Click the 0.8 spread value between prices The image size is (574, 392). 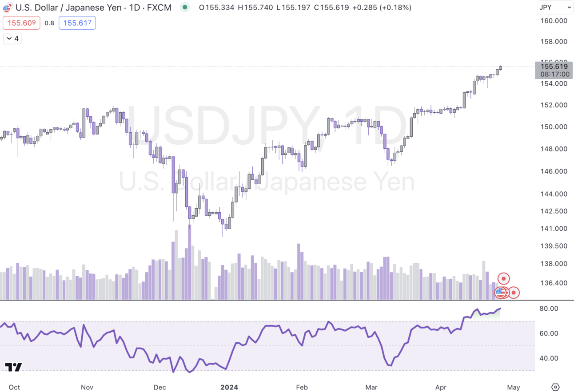tap(49, 23)
